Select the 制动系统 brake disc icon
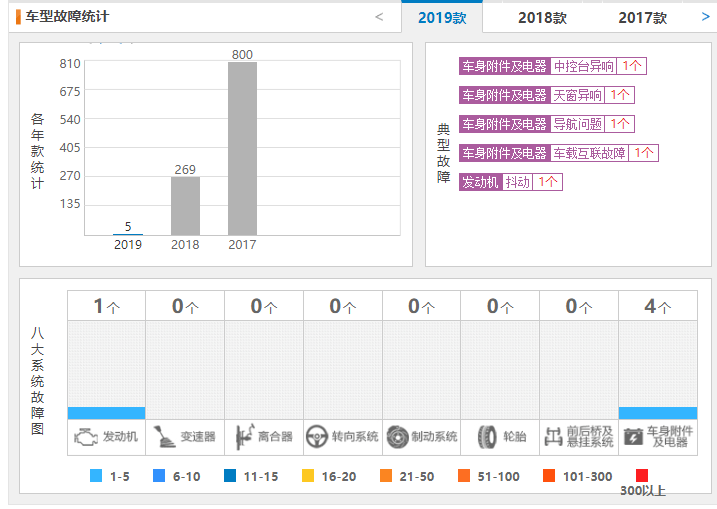The height and width of the screenshot is (509, 717). tap(397, 437)
